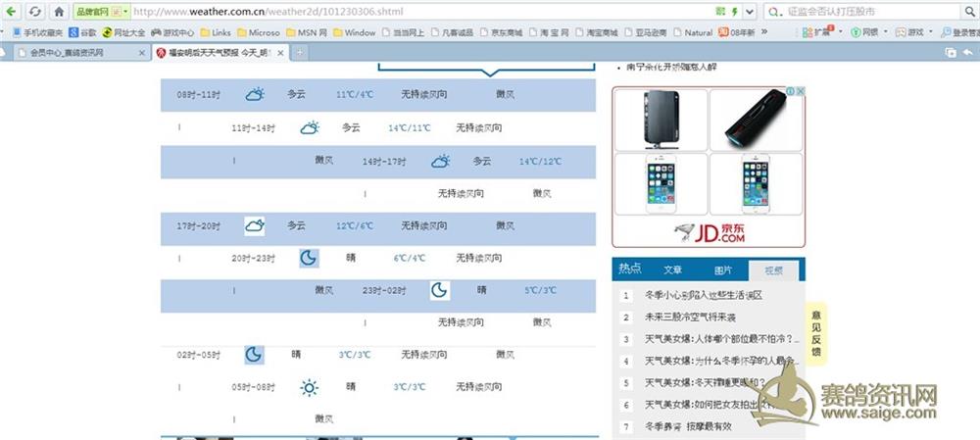Open the 网银 dropdown menu
The image size is (980, 440).
886,32
